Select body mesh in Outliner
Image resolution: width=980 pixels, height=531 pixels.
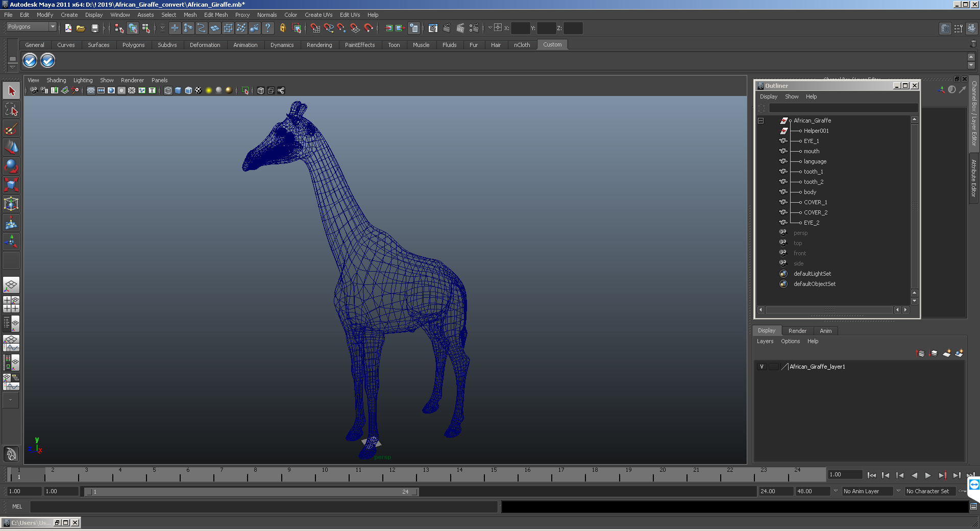click(x=810, y=192)
